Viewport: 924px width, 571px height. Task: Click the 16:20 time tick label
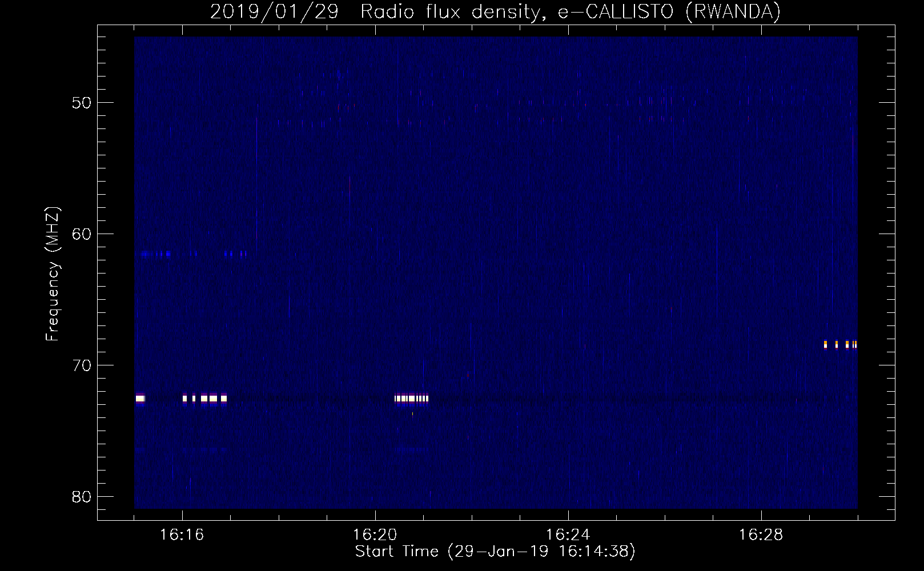point(375,535)
